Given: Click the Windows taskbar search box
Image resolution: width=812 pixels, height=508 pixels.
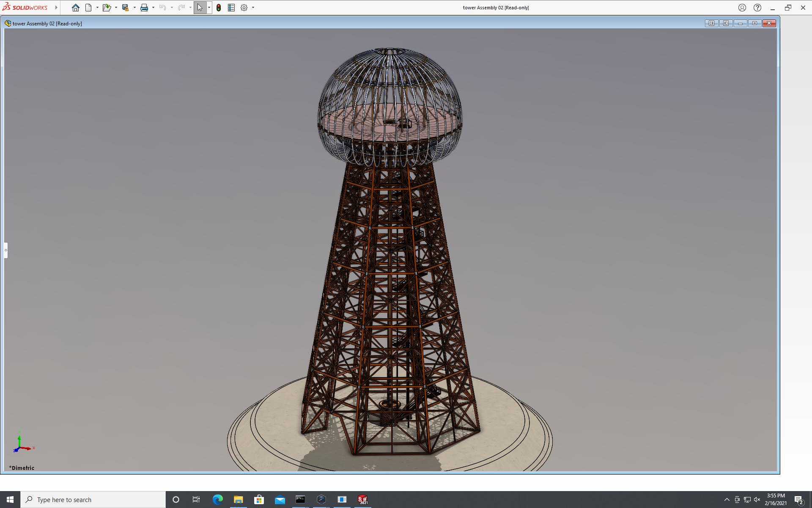Looking at the screenshot, I should coord(93,500).
